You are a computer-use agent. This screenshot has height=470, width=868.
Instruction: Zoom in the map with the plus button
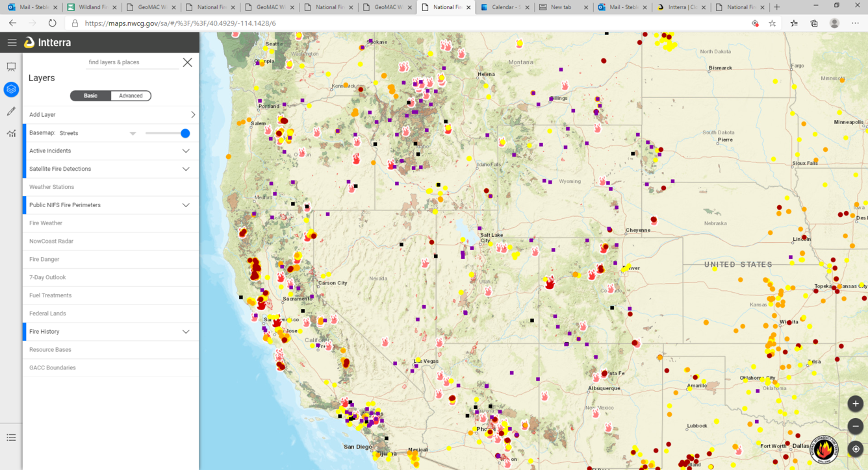click(x=856, y=403)
